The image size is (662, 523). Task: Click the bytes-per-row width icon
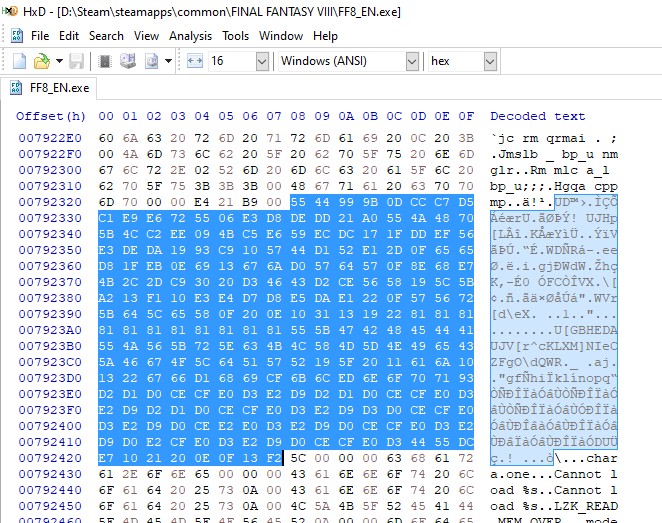click(x=195, y=61)
